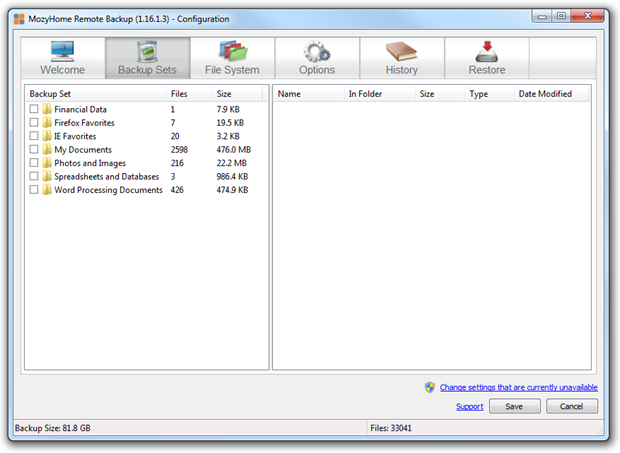Image resolution: width=620 pixels, height=453 pixels.
Task: Click the Cancel button
Action: point(572,406)
